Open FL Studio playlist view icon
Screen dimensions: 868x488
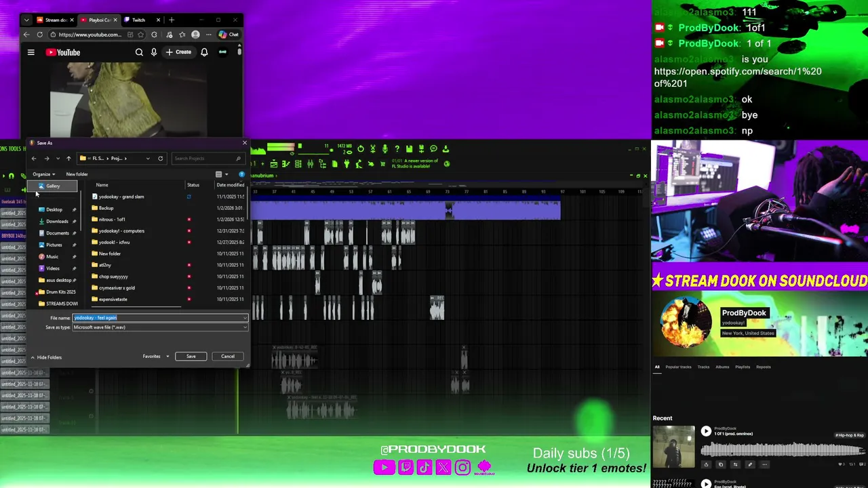click(x=273, y=164)
